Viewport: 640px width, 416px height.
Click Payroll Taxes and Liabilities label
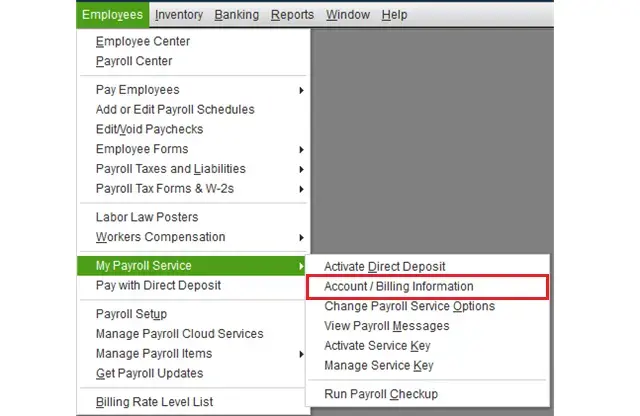(x=171, y=169)
